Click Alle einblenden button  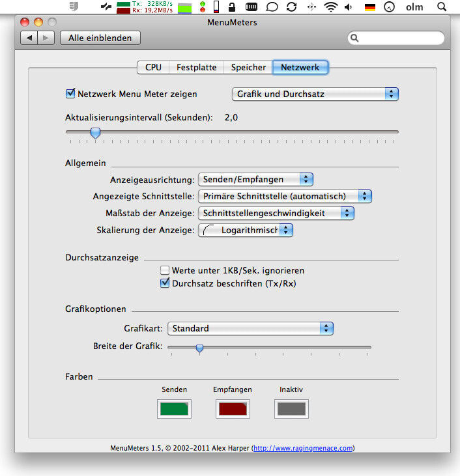pyautogui.click(x=100, y=38)
